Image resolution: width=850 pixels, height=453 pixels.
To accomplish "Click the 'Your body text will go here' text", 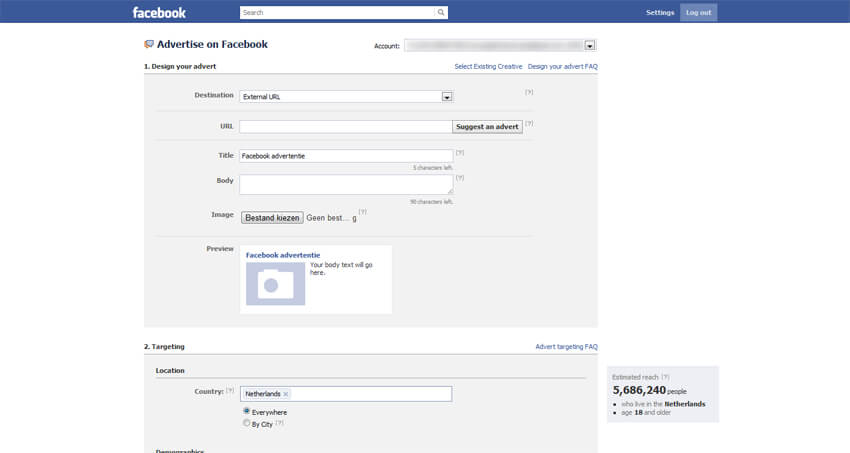I will point(341,269).
